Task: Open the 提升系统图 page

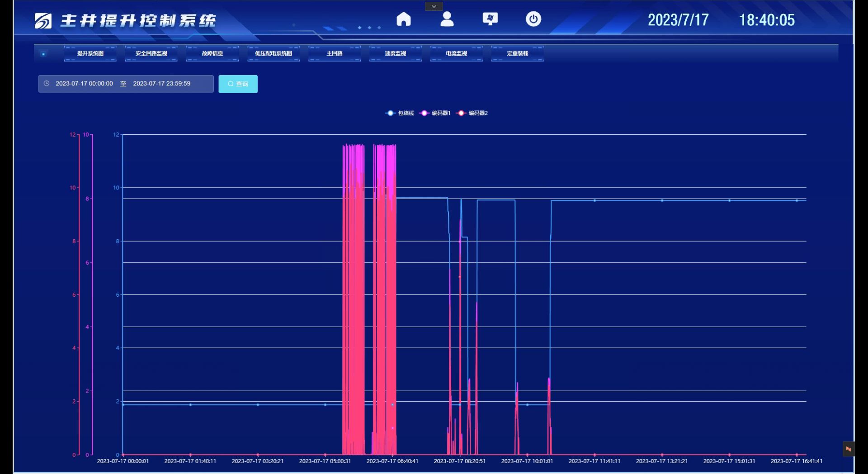Action: click(x=90, y=53)
